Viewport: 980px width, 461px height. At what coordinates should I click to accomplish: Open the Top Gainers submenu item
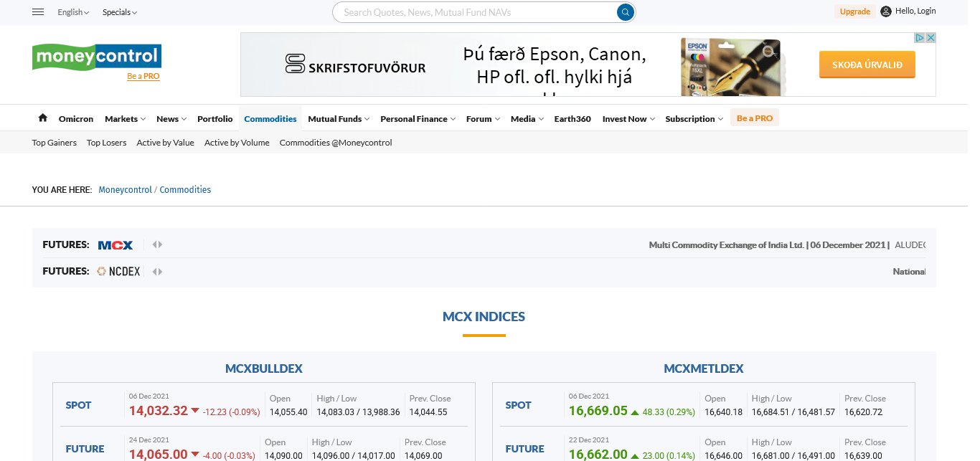click(x=55, y=143)
